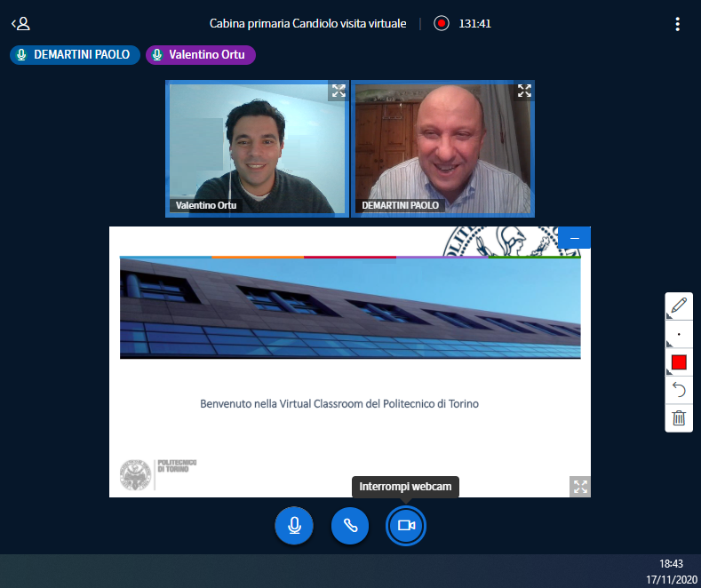Image resolution: width=701 pixels, height=588 pixels.
Task: Select the pencil drawing tool
Action: point(679,306)
